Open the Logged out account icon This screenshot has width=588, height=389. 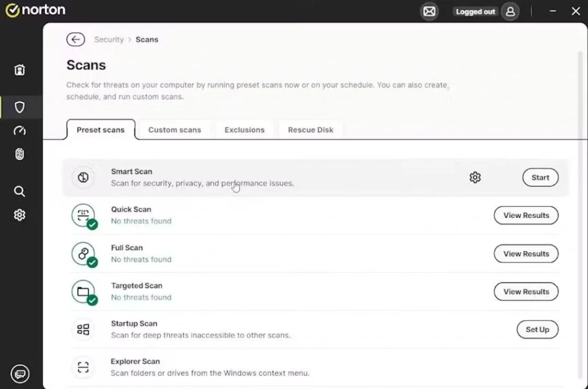(510, 11)
